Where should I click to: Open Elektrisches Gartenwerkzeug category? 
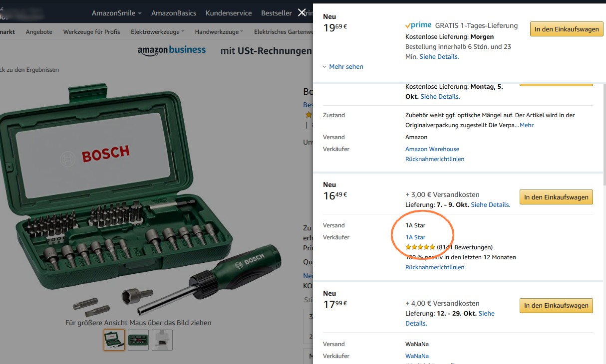point(284,32)
